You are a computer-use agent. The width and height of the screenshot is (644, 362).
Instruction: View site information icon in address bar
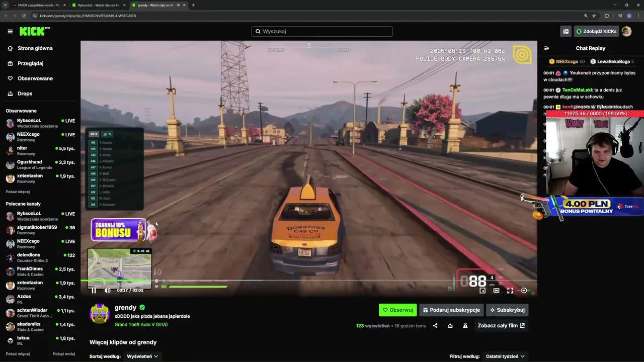click(x=34, y=16)
